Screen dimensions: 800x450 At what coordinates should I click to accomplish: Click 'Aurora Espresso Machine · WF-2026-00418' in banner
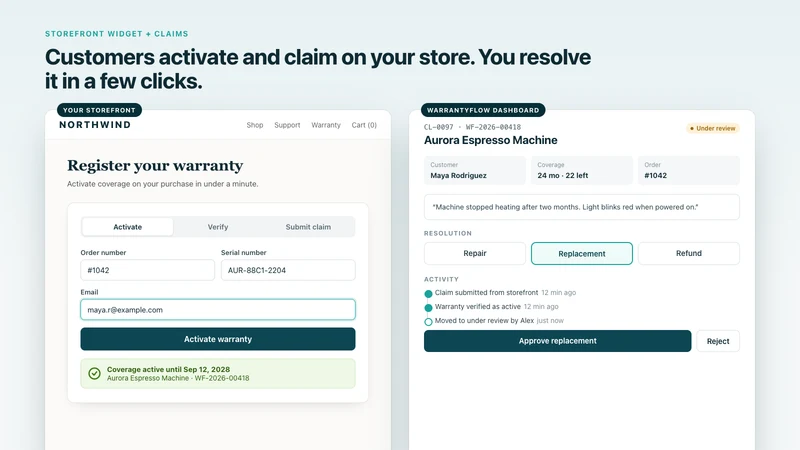point(178,378)
